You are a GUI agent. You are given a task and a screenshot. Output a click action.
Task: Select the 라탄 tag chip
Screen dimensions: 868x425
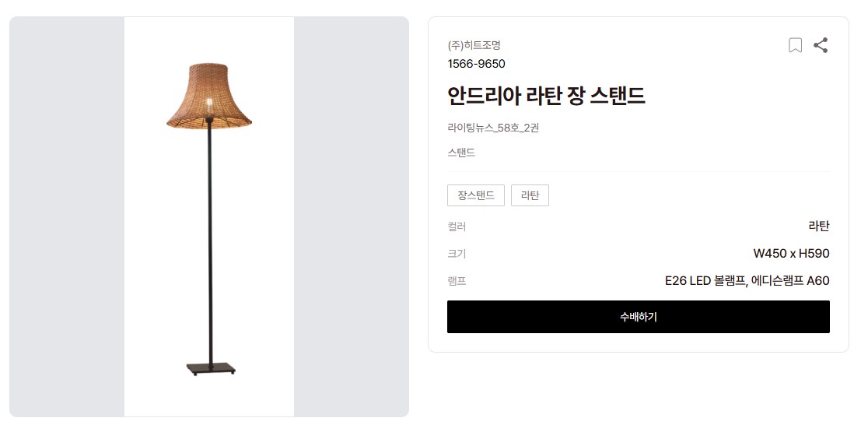(530, 195)
